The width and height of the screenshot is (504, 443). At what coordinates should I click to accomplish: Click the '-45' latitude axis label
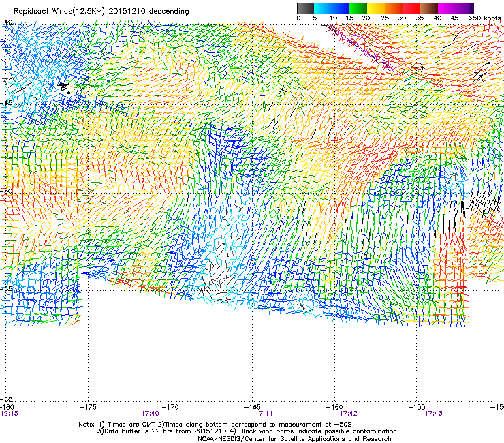tap(6, 103)
